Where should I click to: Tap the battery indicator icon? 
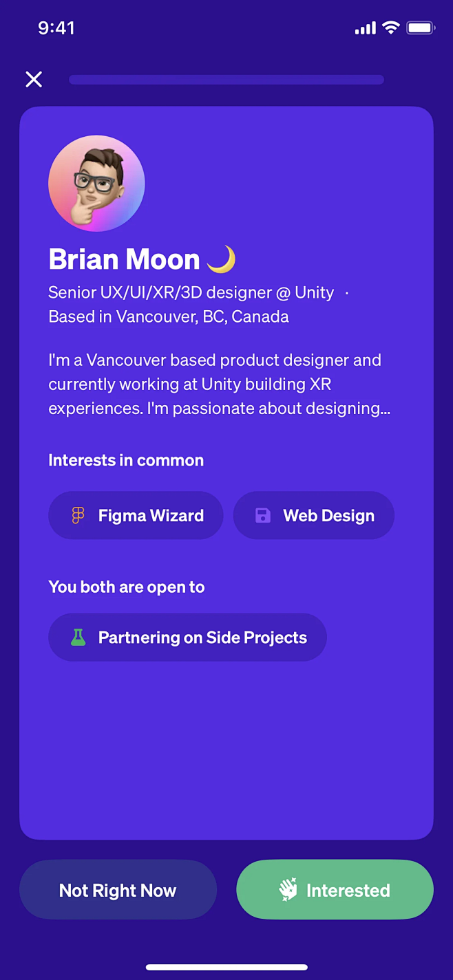420,28
